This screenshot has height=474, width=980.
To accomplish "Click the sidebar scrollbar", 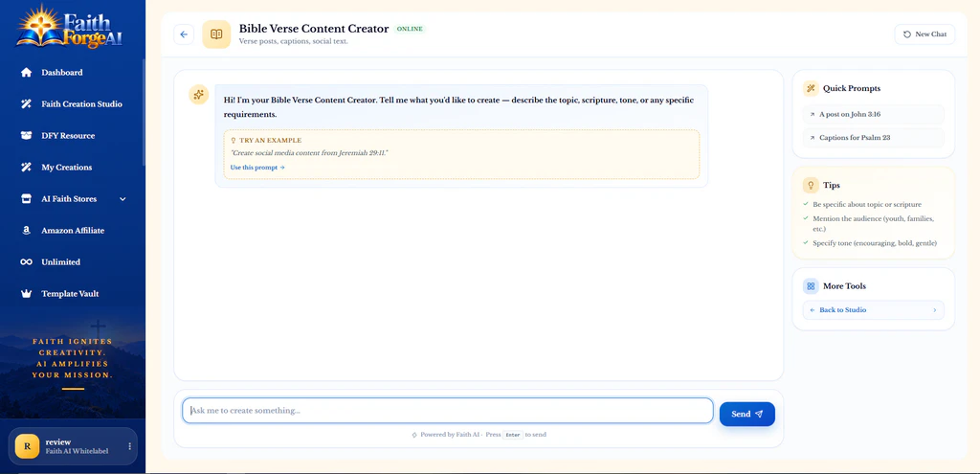I will (x=144, y=113).
